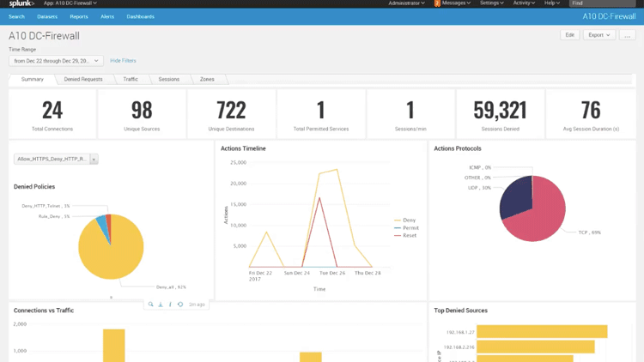Open the App: A10 DC-Firewall menu
644x362 pixels.
(70, 3)
